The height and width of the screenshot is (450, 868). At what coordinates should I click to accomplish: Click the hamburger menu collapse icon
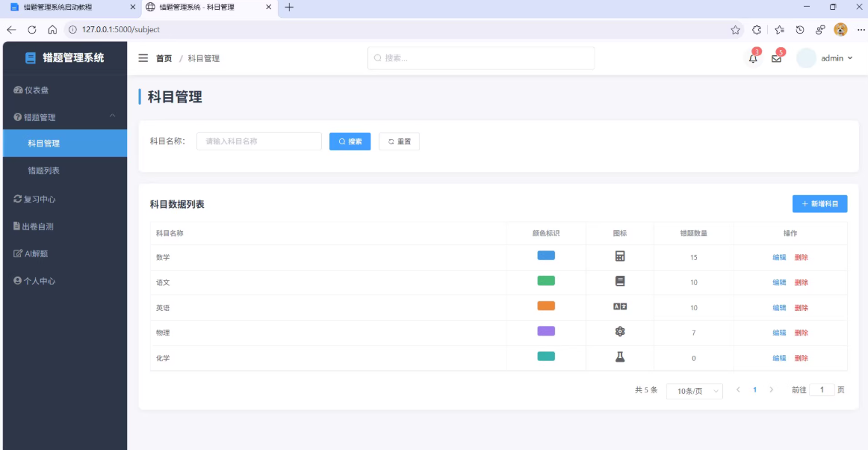(x=143, y=58)
